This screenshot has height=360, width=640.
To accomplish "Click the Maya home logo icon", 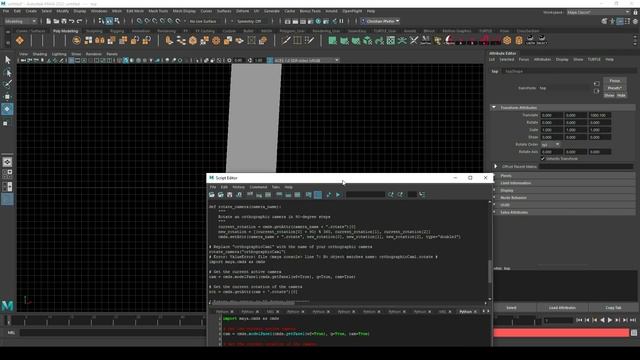I will pos(7,305).
